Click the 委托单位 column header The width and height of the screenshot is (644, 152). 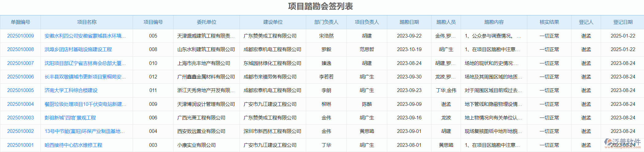pos(207,22)
